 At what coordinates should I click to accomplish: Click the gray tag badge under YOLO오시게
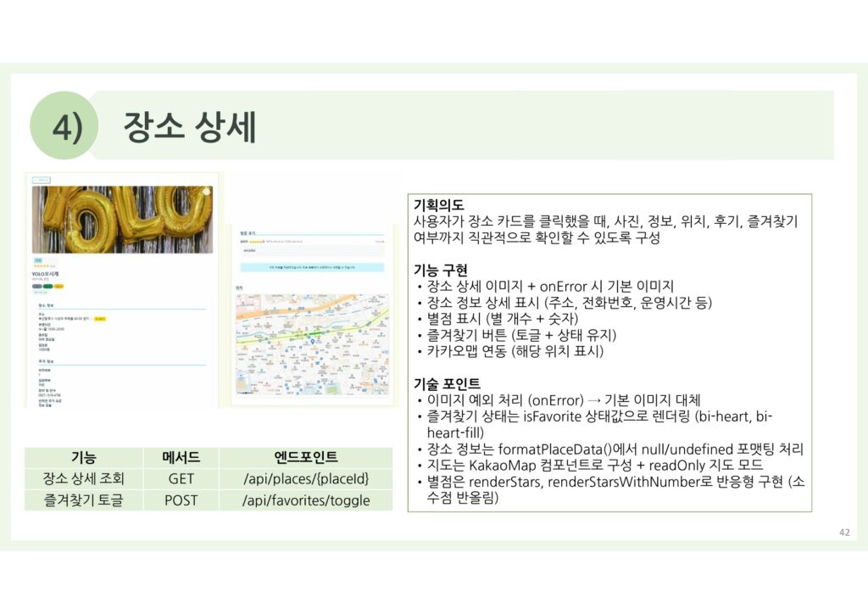tap(37, 287)
